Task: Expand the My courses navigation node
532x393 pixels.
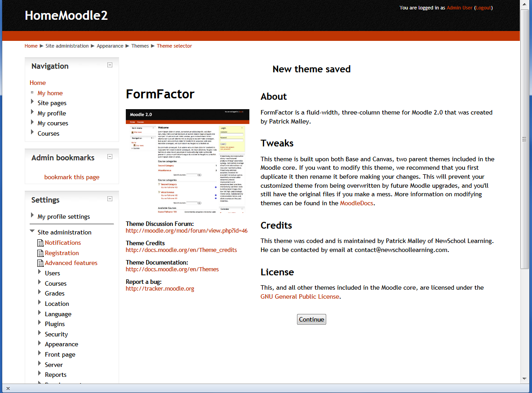Action: pyautogui.click(x=32, y=123)
